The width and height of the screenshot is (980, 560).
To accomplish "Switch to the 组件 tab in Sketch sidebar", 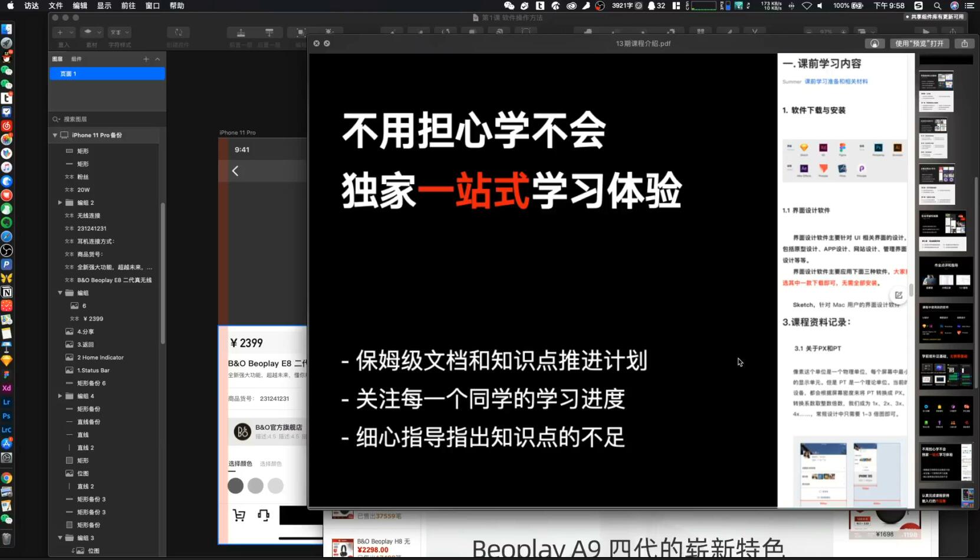I will 77,59.
